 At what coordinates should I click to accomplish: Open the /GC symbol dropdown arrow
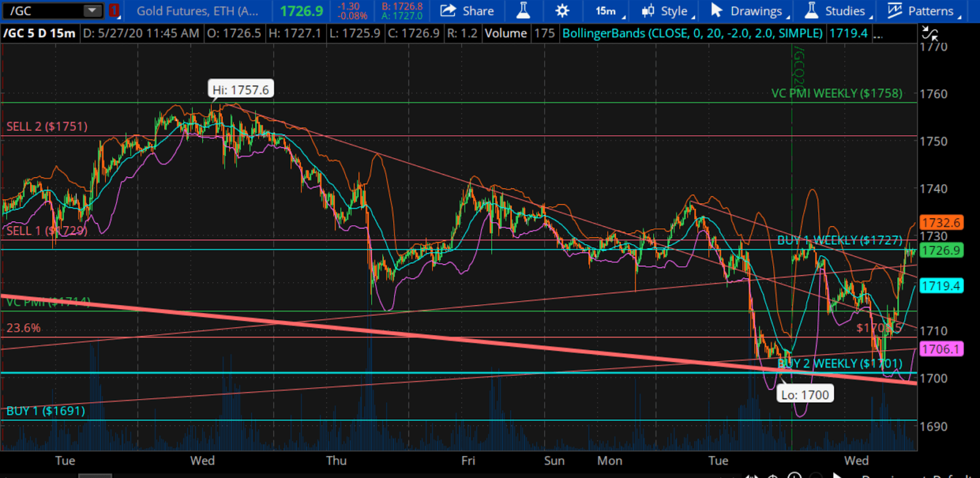coord(92,10)
